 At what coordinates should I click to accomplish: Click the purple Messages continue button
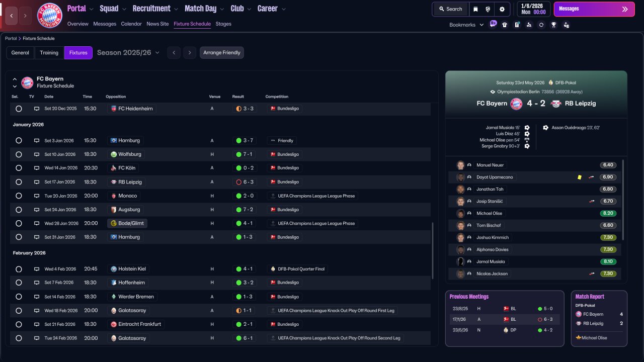click(x=594, y=9)
